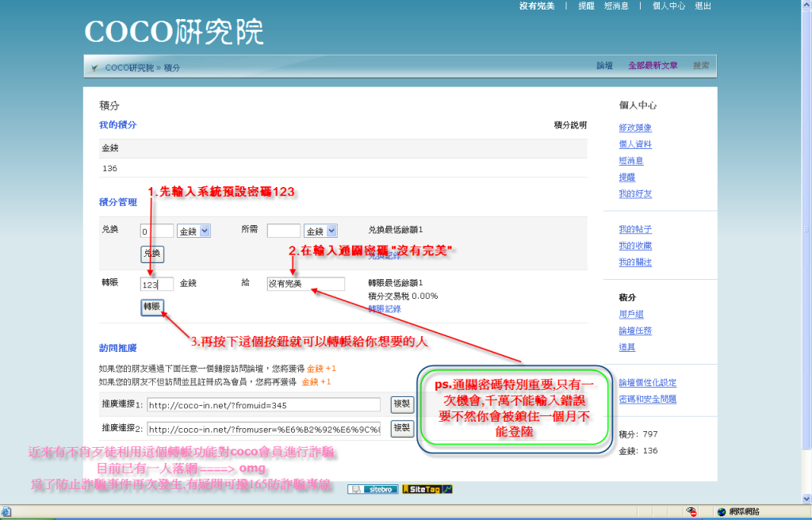Image resolution: width=812 pixels, height=520 pixels.
Task: Open 論壇 in the navigation bar
Action: (604, 66)
